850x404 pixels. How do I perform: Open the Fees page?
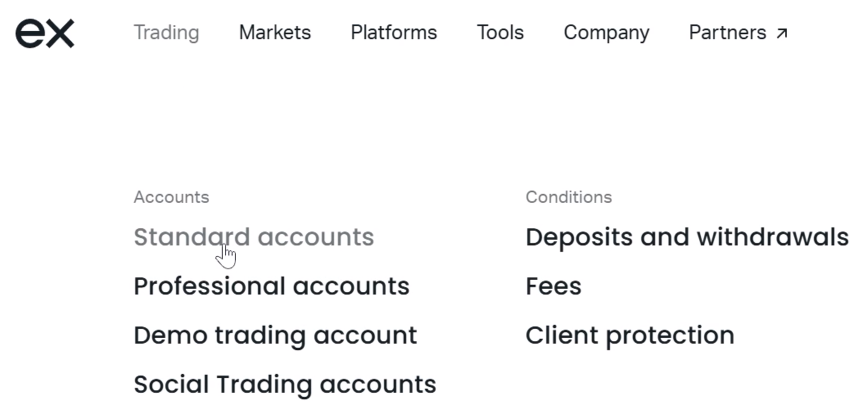(x=553, y=286)
